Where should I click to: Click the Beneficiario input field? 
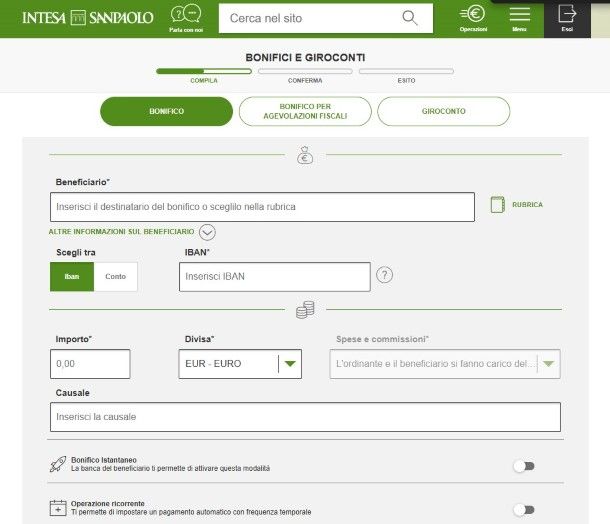tap(262, 207)
